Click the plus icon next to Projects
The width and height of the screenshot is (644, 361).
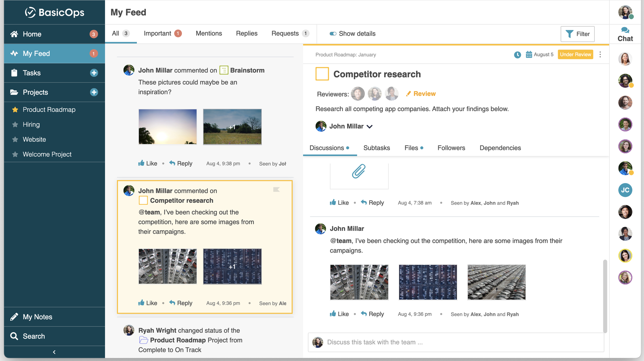coord(94,92)
